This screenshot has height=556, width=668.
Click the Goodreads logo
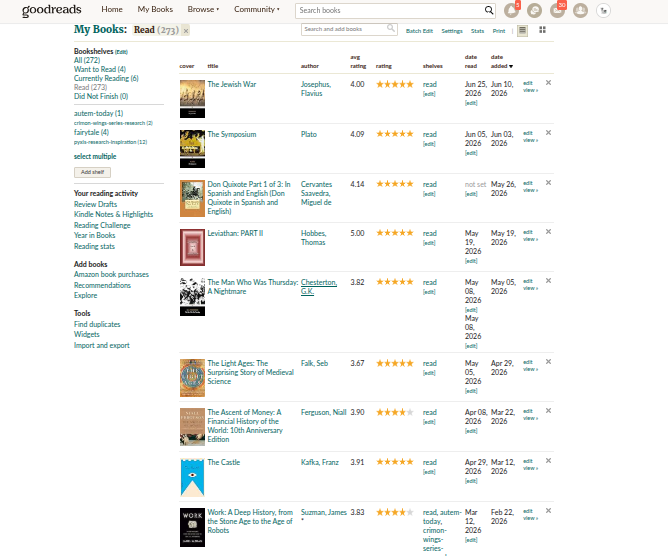coord(52,10)
